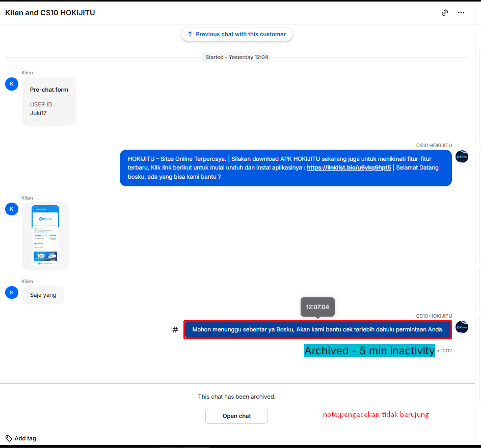
Task: Click the Add tag tag icon
Action: pos(9,438)
